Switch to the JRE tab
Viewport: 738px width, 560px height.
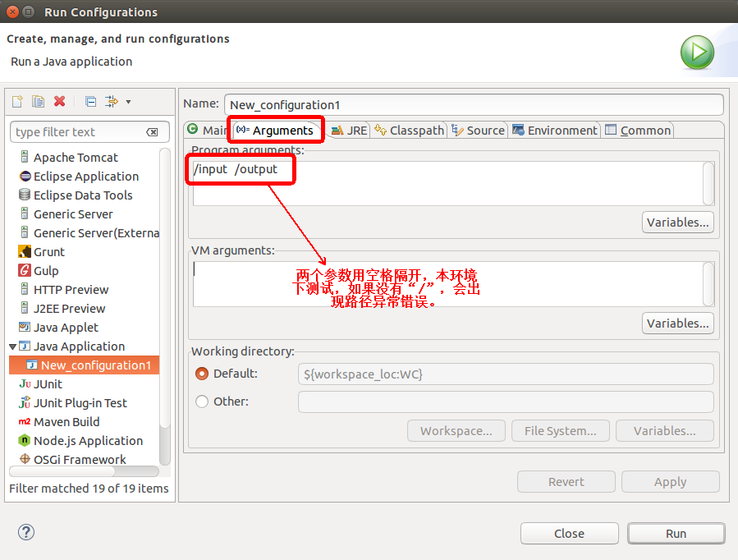click(x=349, y=131)
